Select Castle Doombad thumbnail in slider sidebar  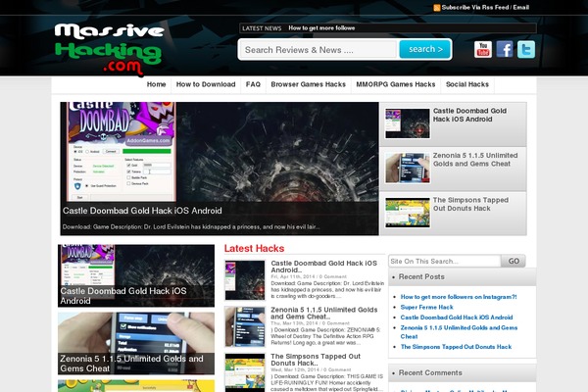408,123
